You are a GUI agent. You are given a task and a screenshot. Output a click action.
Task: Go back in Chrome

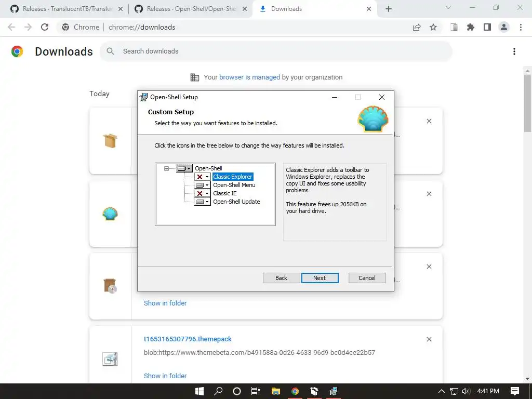pos(11,27)
